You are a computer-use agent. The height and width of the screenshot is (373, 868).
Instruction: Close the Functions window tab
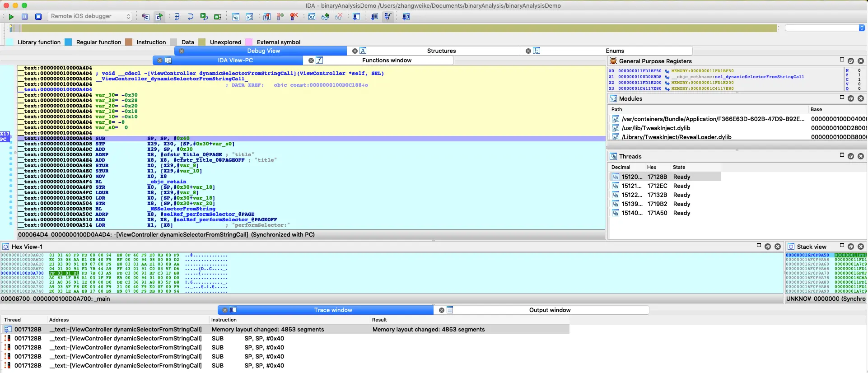coord(311,61)
